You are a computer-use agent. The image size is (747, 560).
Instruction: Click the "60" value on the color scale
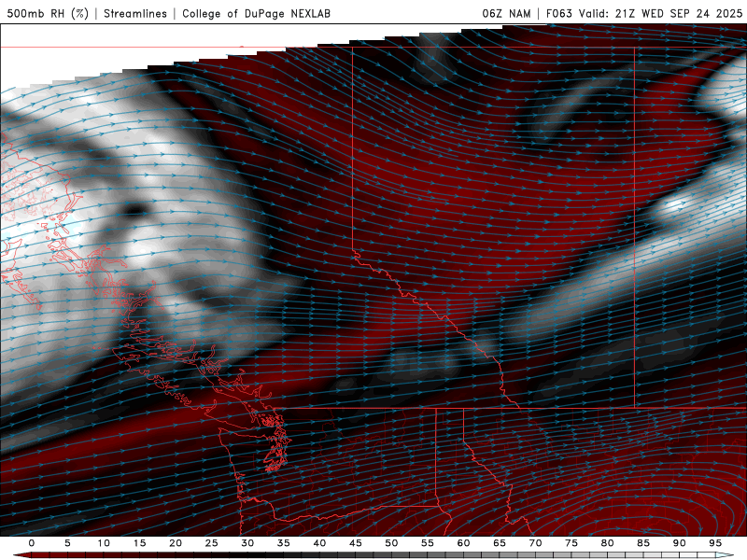(463, 543)
